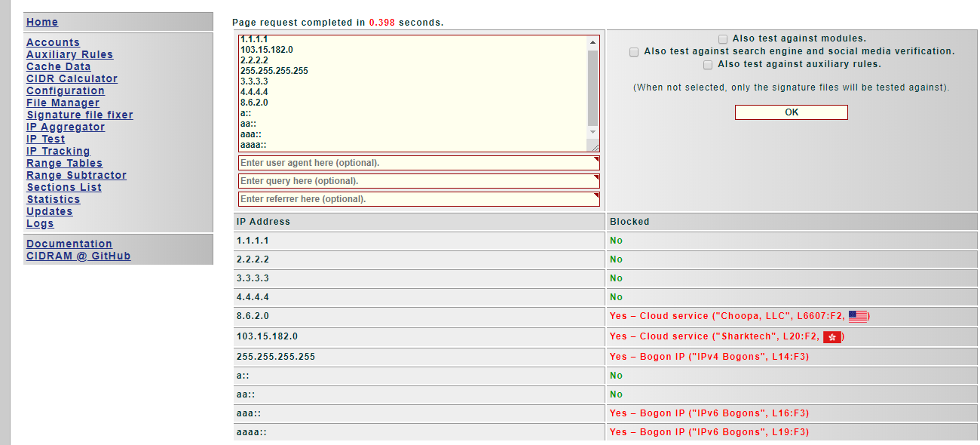Enable 'Also test against modules' checkbox

tap(723, 38)
